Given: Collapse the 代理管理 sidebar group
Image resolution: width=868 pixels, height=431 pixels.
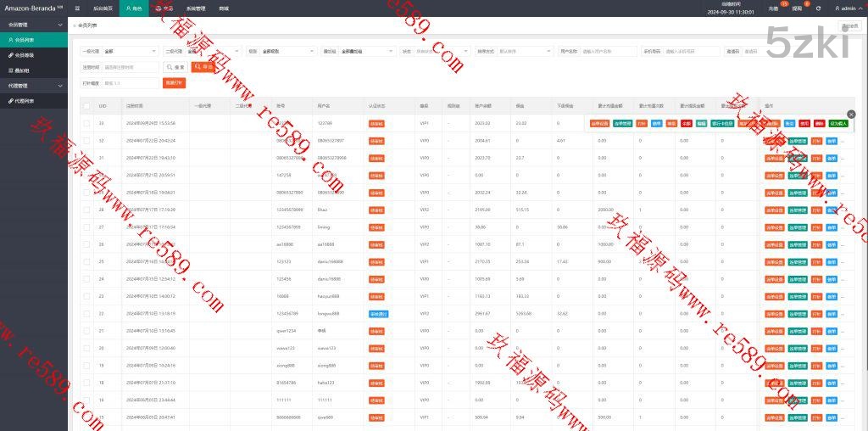Looking at the screenshot, I should tap(34, 86).
